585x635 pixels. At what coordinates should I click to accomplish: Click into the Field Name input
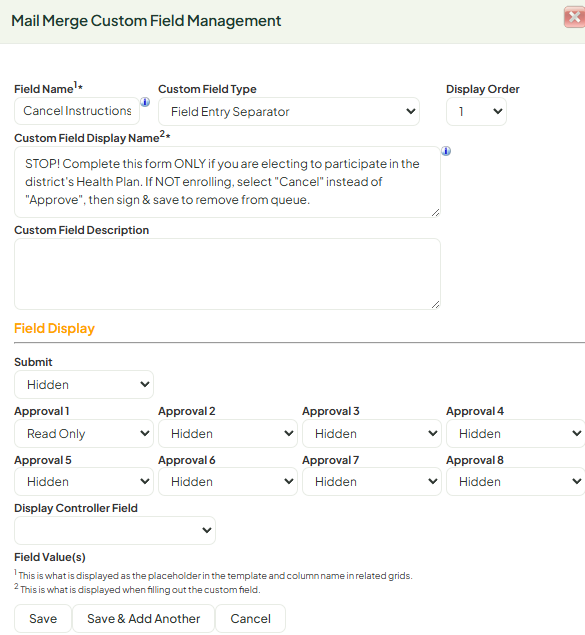(x=77, y=111)
